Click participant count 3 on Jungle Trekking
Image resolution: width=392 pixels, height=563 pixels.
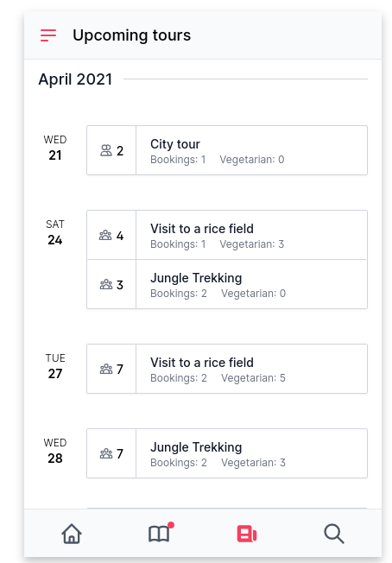coord(120,285)
